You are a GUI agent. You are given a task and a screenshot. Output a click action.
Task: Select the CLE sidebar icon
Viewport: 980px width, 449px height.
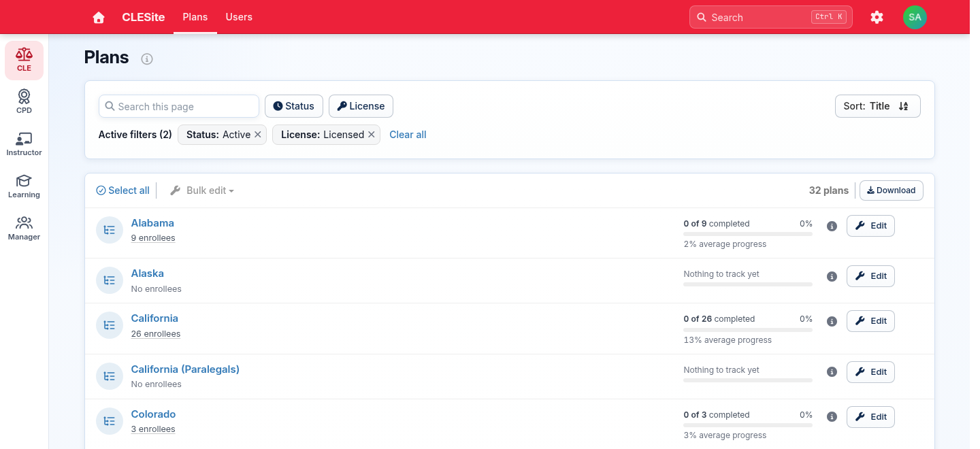(24, 60)
